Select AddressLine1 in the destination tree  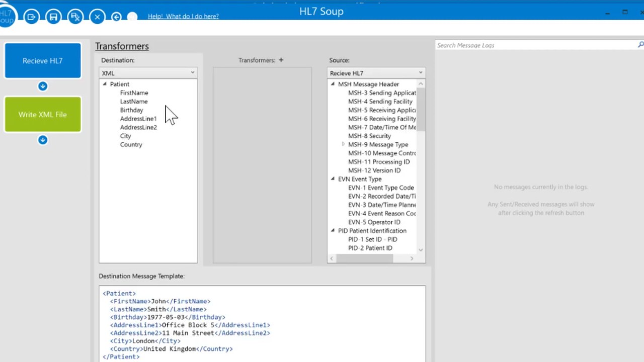pyautogui.click(x=138, y=119)
